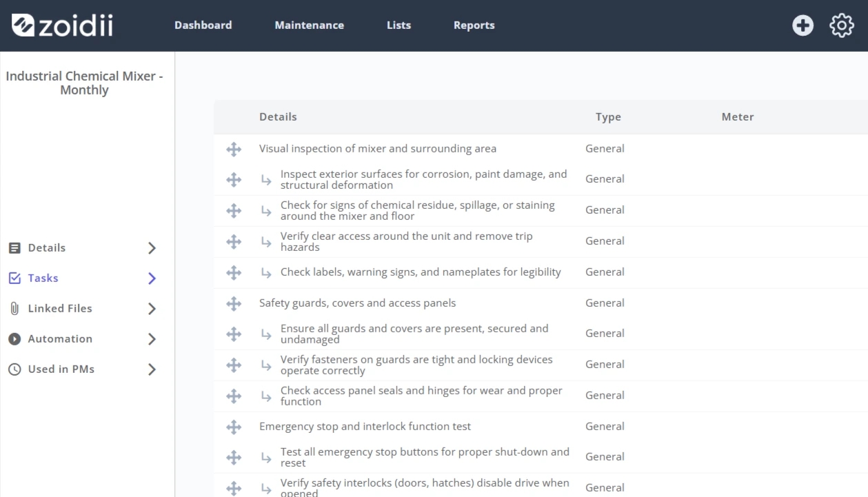
Task: Open the Lists menu
Action: click(399, 26)
